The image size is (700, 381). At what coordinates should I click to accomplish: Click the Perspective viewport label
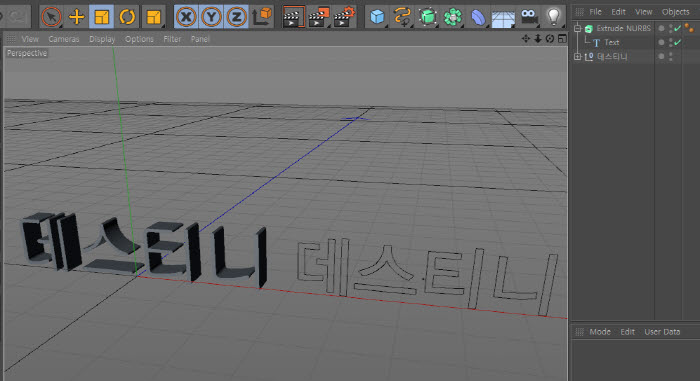(27, 53)
